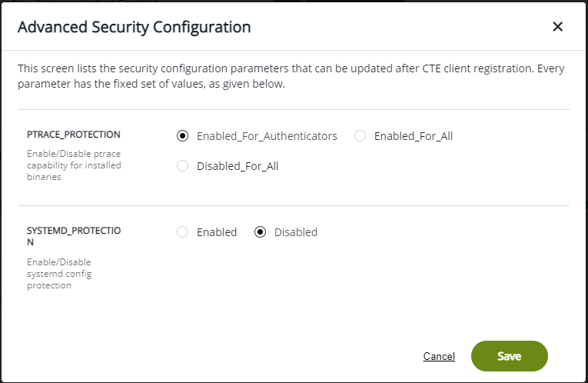Click the PTRACE_PROTECTION parameter name

point(74,135)
